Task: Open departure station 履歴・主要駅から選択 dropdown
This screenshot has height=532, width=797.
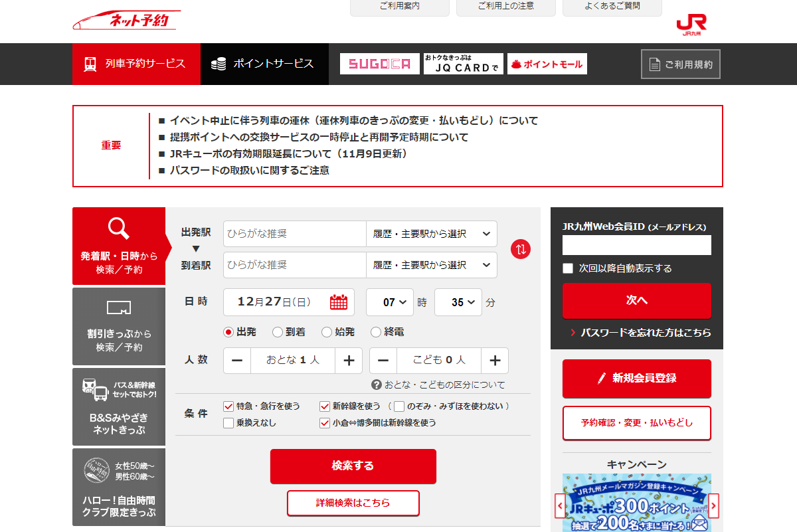Action: click(x=431, y=234)
